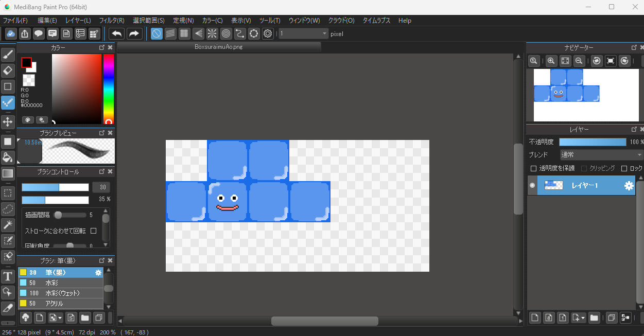Enable the concentric circle snap guide
This screenshot has height=336, width=644.
pyautogui.click(x=226, y=34)
